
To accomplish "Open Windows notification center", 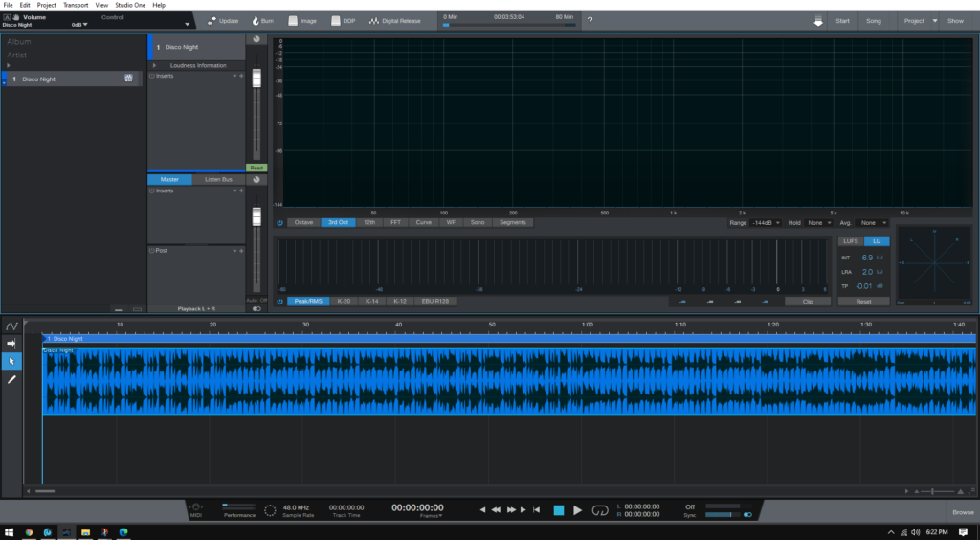I will [x=963, y=532].
